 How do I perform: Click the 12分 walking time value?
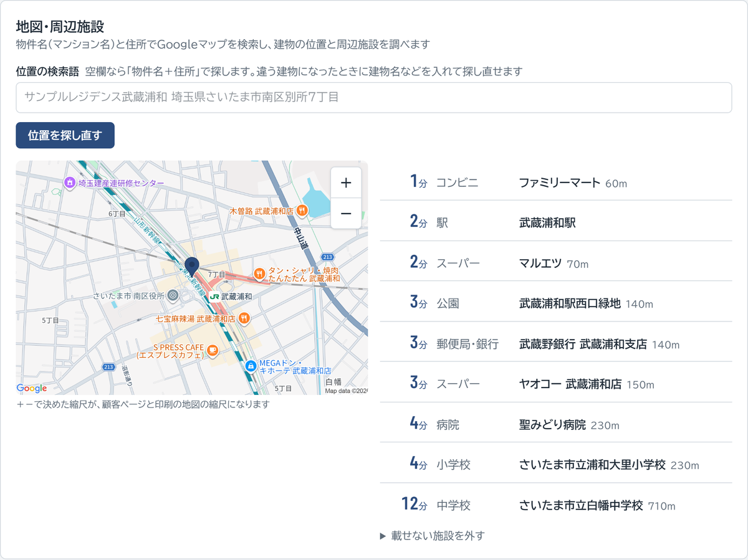pyautogui.click(x=414, y=504)
